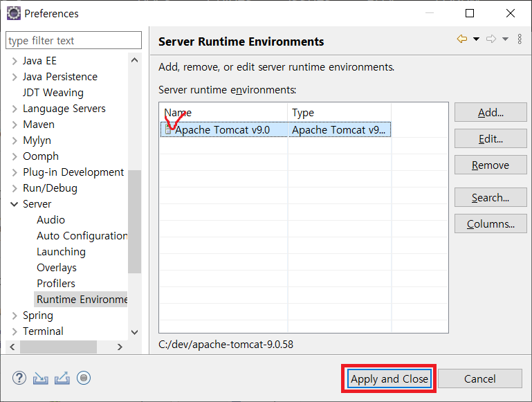This screenshot has width=532, height=402.
Task: Go back with the yellow arrow
Action: coord(461,39)
